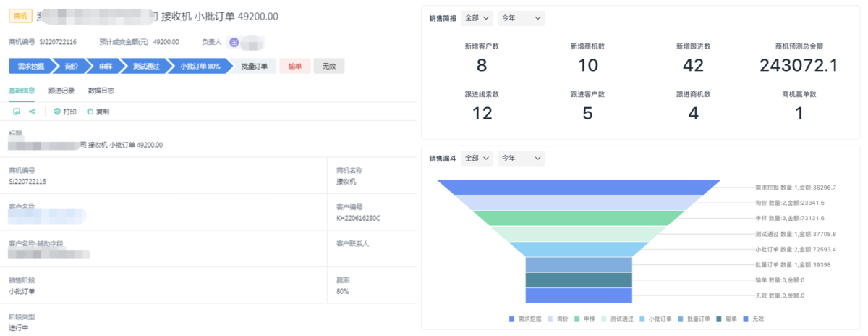Open the 全部 dropdown in 销售简报
The width and height of the screenshot is (868, 336).
tap(477, 19)
